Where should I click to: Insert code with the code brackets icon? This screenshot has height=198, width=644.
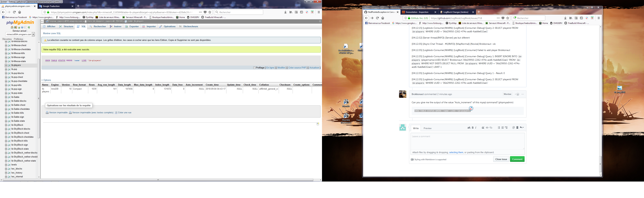[487, 128]
